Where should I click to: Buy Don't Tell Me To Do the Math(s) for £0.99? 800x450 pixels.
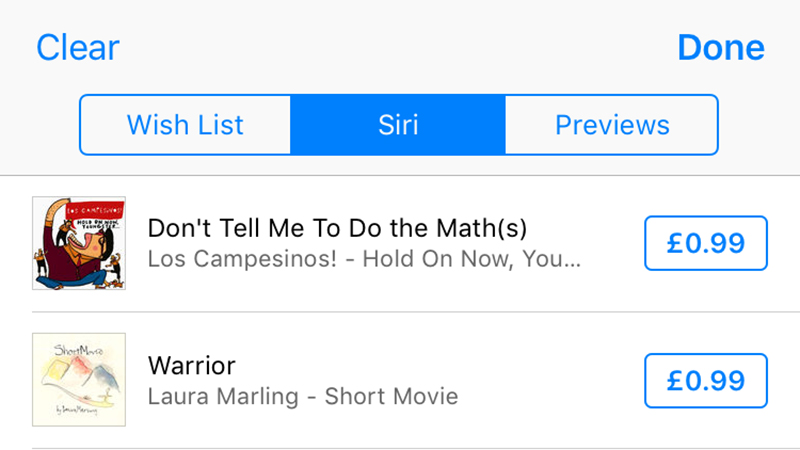(706, 243)
